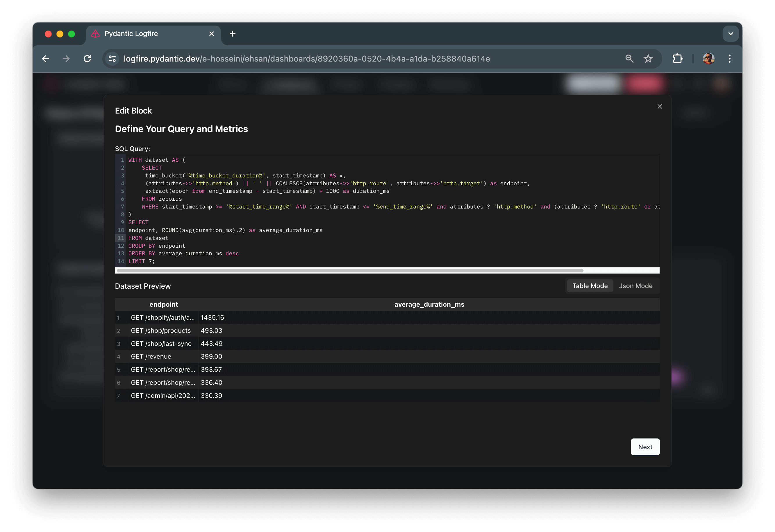This screenshot has width=775, height=532.
Task: Click the address bar URL field
Action: (x=306, y=59)
